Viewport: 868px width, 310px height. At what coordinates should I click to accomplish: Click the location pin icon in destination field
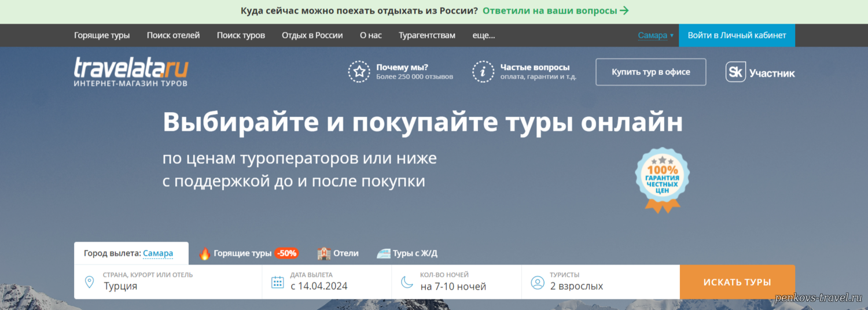tap(89, 282)
